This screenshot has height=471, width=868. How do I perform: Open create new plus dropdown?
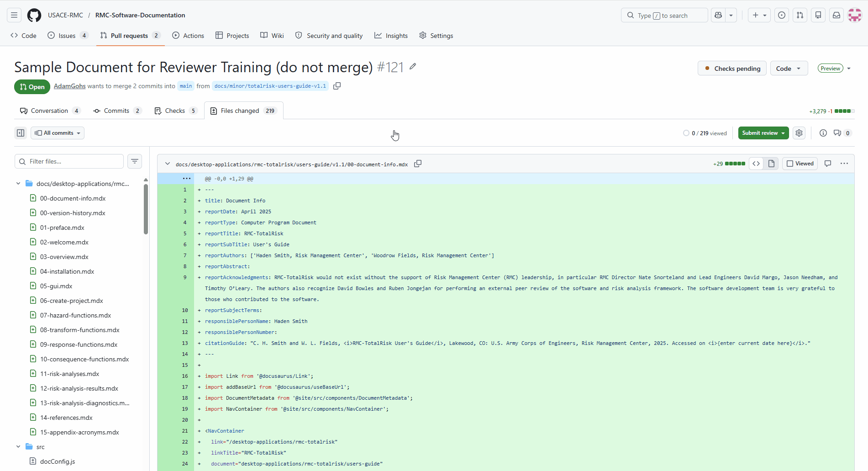[x=759, y=15]
